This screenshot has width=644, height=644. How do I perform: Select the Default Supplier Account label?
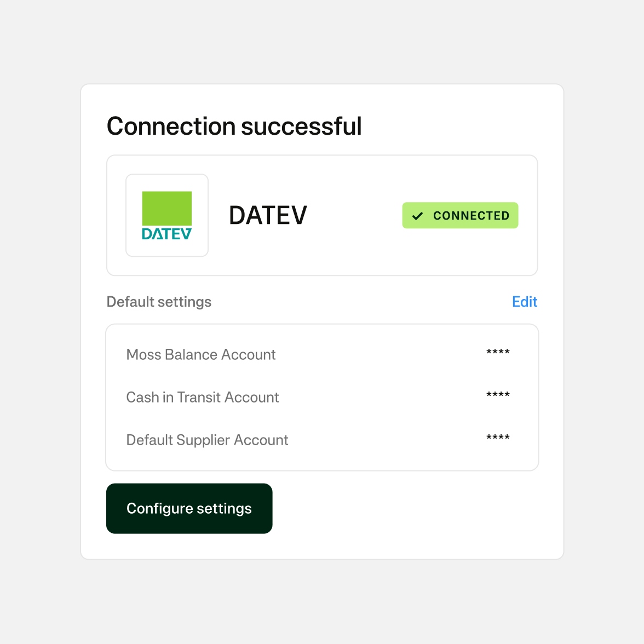207,440
